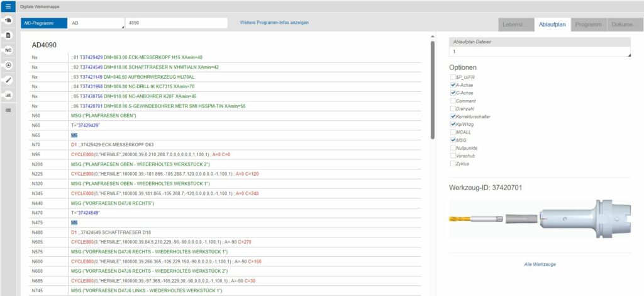Enable the $P_UIFR option
Screen dimensions: 644x296
click(453, 77)
